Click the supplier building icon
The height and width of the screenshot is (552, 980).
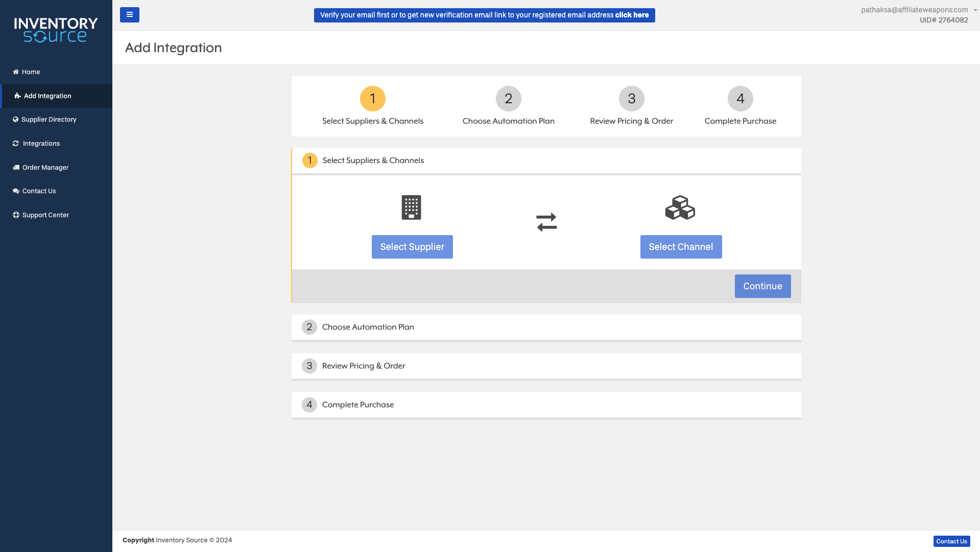point(411,208)
